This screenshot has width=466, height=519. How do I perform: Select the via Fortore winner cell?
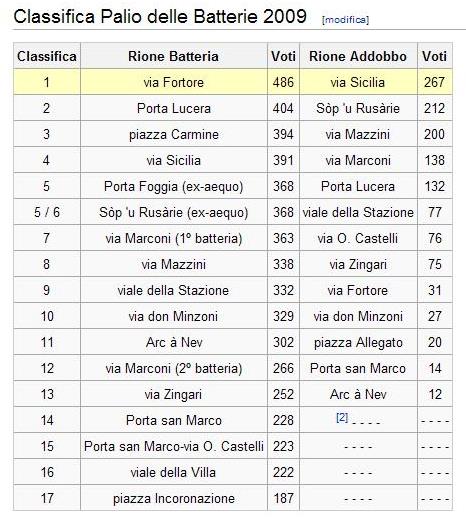[174, 82]
